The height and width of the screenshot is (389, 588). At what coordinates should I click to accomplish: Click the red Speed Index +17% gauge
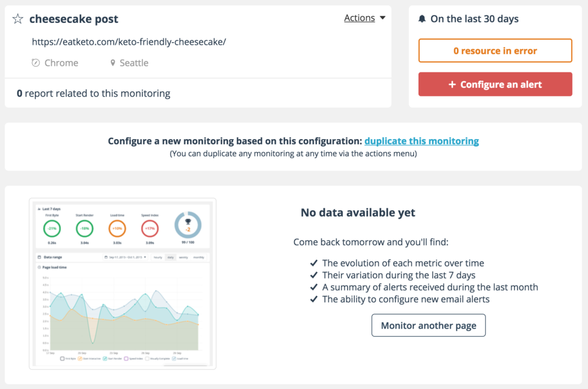149,229
